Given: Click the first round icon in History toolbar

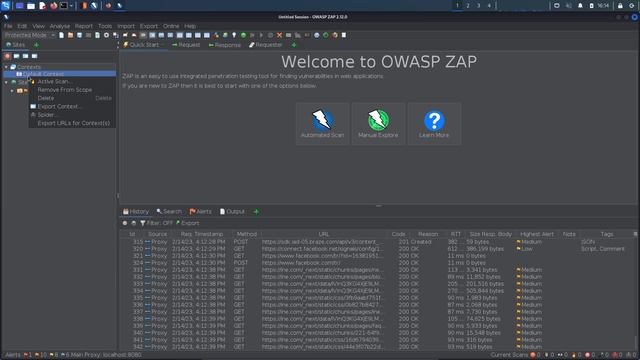Looking at the screenshot, I should [x=125, y=223].
